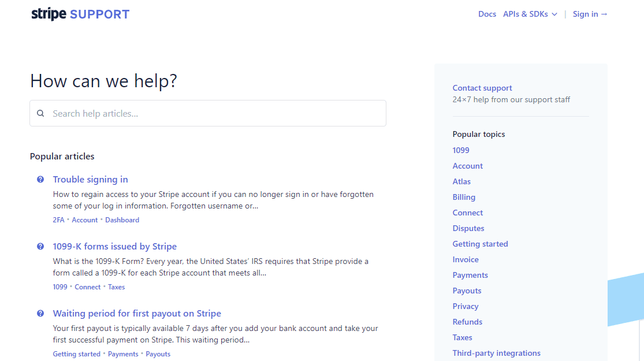644x361 pixels.
Task: Open 1099-K forms issued by Stripe
Action: pyautogui.click(x=115, y=247)
